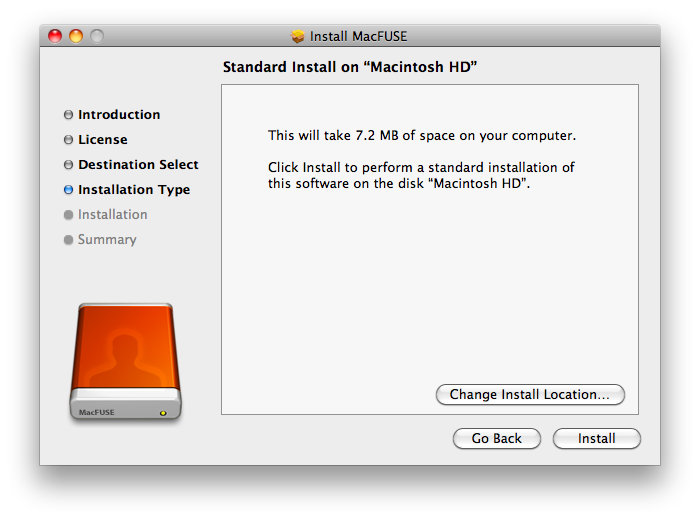
Task: Click the bullet beside Destination Select
Action: [x=68, y=165]
